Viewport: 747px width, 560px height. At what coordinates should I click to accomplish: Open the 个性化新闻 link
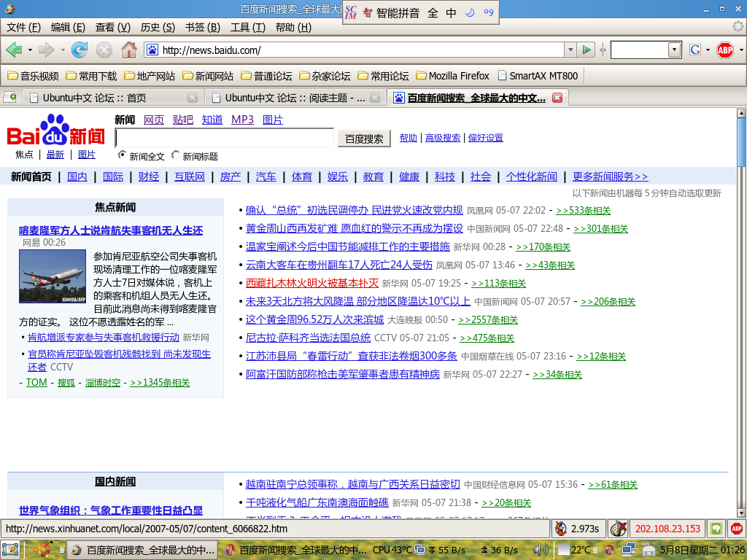[532, 176]
